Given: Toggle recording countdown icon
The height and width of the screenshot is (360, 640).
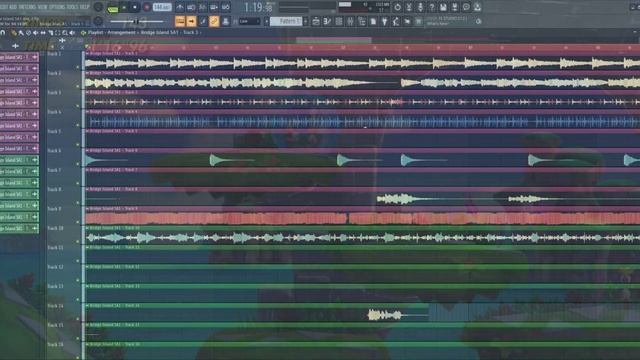Looking at the screenshot, I should pyautogui.click(x=202, y=7).
